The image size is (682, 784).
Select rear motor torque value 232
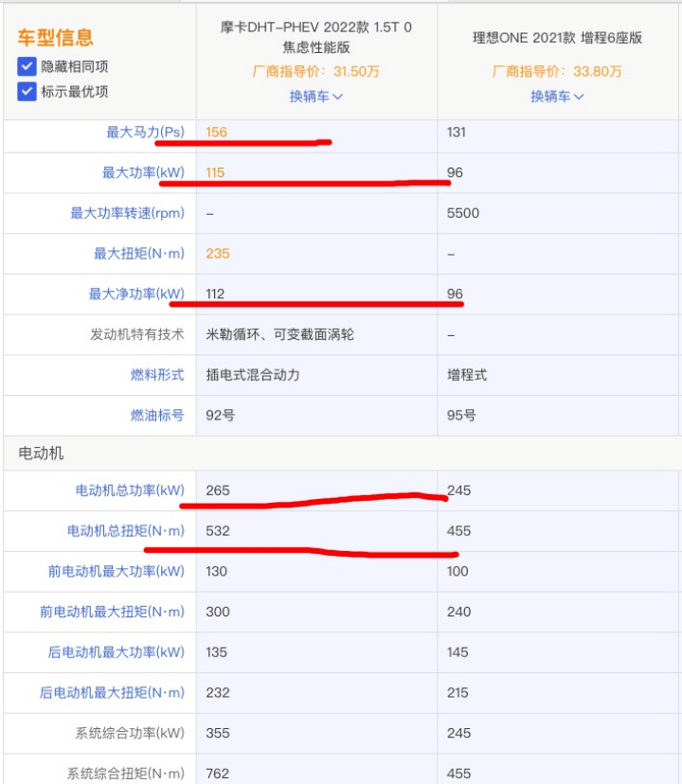point(218,693)
